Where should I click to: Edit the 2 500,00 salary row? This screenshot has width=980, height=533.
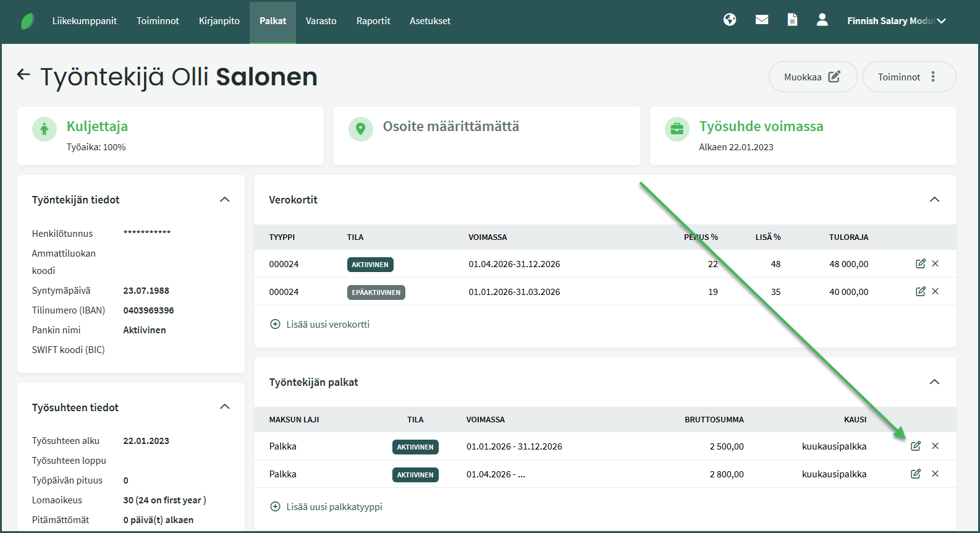click(916, 446)
